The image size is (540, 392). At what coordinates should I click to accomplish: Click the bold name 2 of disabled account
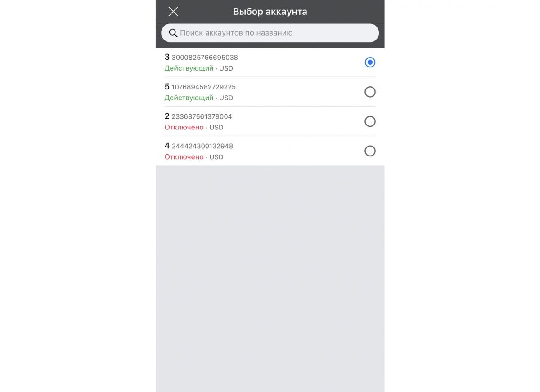point(167,116)
